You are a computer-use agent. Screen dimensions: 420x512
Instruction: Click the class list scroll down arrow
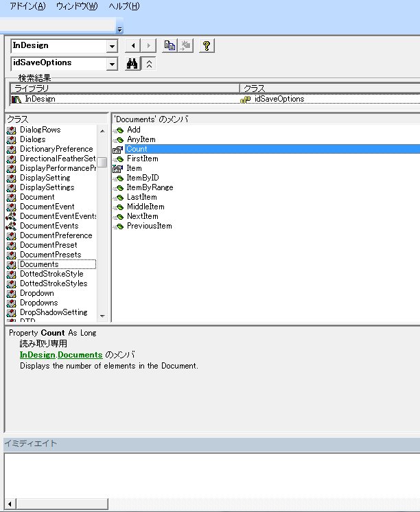pyautogui.click(x=102, y=316)
